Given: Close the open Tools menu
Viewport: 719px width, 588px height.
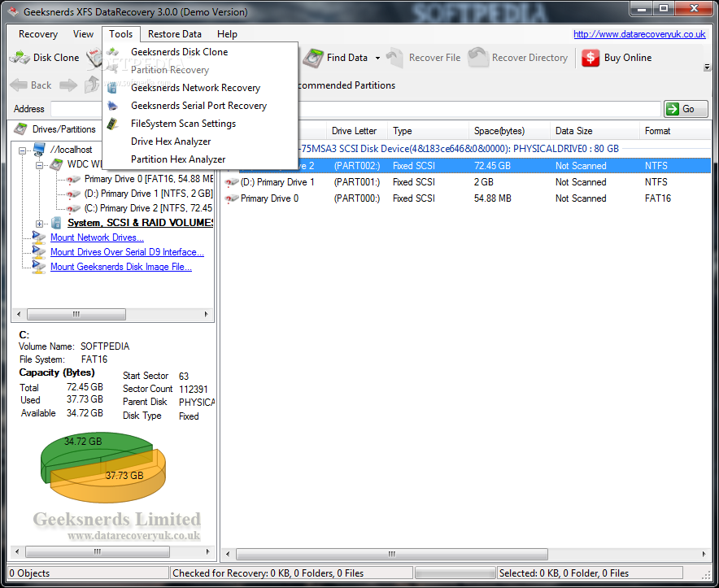Looking at the screenshot, I should [121, 34].
